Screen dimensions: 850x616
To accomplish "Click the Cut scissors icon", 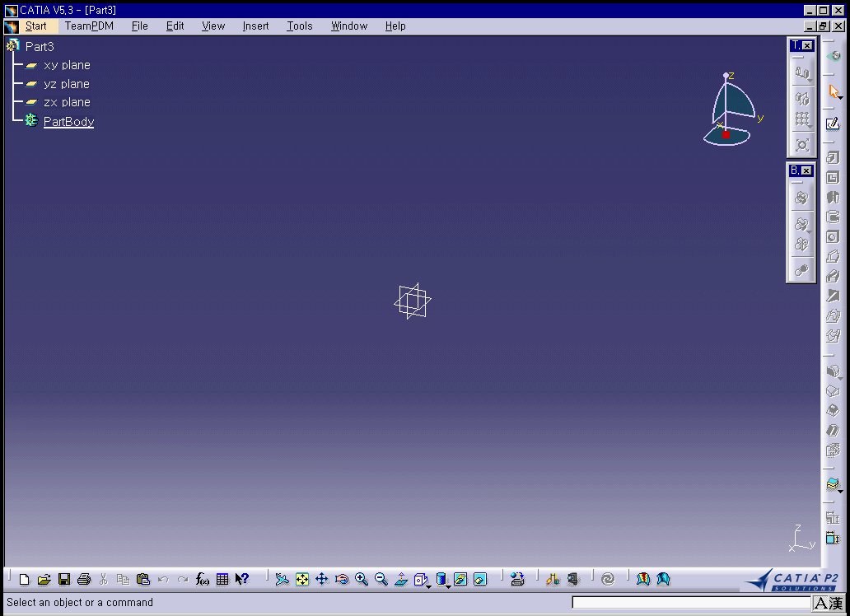I will [104, 579].
